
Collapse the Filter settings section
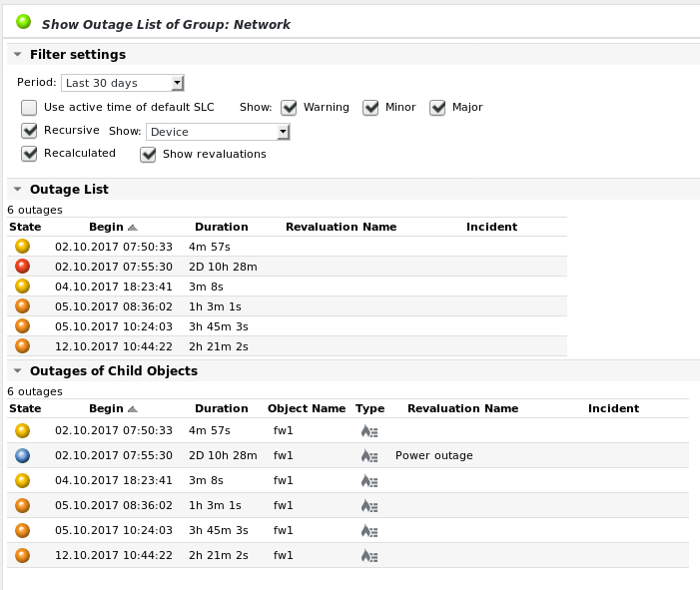coord(18,55)
